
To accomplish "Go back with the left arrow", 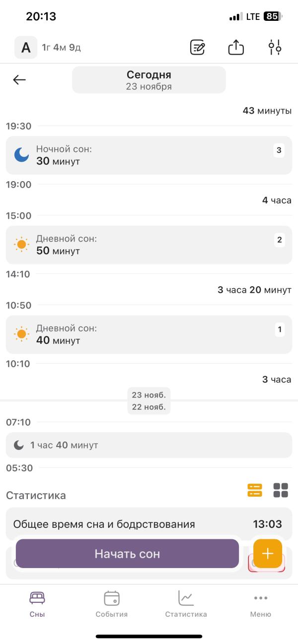I will pyautogui.click(x=19, y=80).
